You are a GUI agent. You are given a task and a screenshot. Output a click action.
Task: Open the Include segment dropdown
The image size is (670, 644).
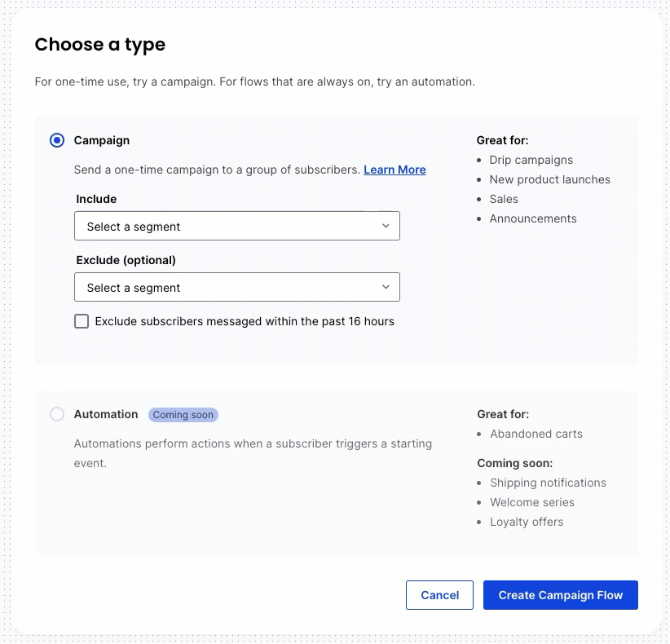click(x=236, y=226)
